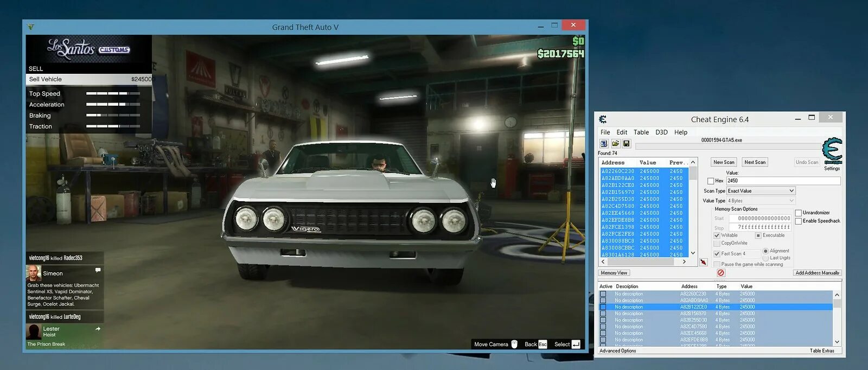This screenshot has width=868, height=370.
Task: Click the save floppy disk icon
Action: pyautogui.click(x=626, y=144)
